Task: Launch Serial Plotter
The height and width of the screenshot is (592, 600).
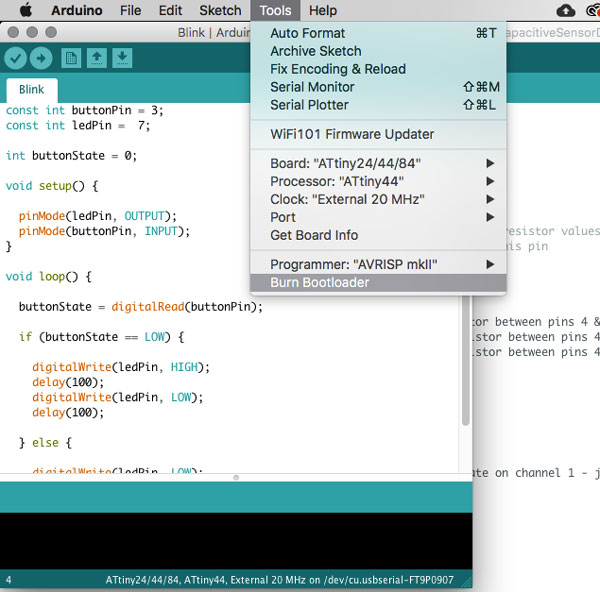Action: (378, 105)
